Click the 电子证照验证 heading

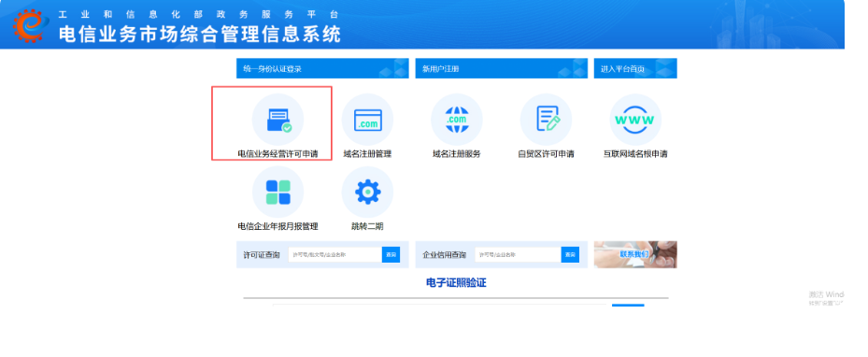pyautogui.click(x=456, y=283)
